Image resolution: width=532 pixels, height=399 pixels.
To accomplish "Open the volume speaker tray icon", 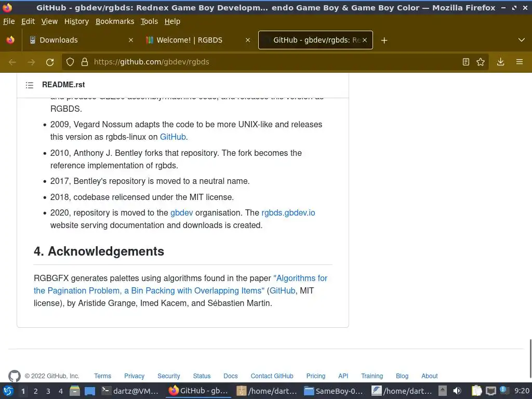I will 457,391.
